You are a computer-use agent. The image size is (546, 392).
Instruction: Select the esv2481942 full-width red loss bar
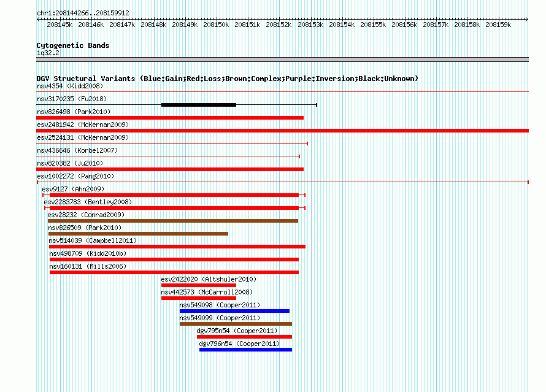[x=282, y=131]
